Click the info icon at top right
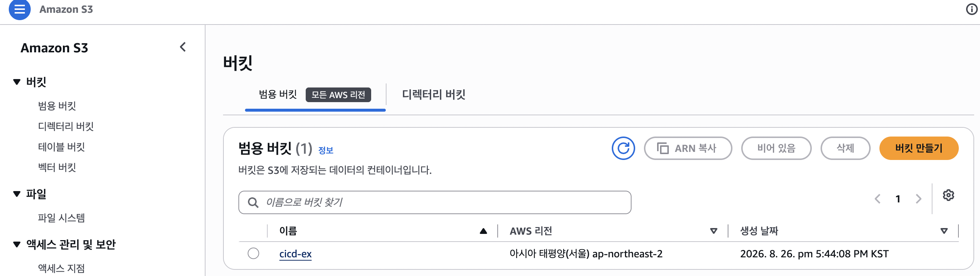 (x=972, y=10)
